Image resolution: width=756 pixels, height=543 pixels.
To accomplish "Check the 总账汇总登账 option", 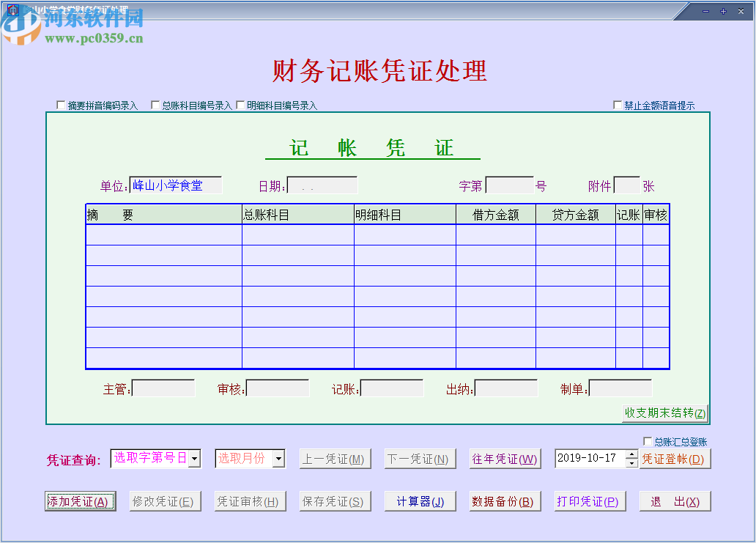I will click(x=648, y=440).
